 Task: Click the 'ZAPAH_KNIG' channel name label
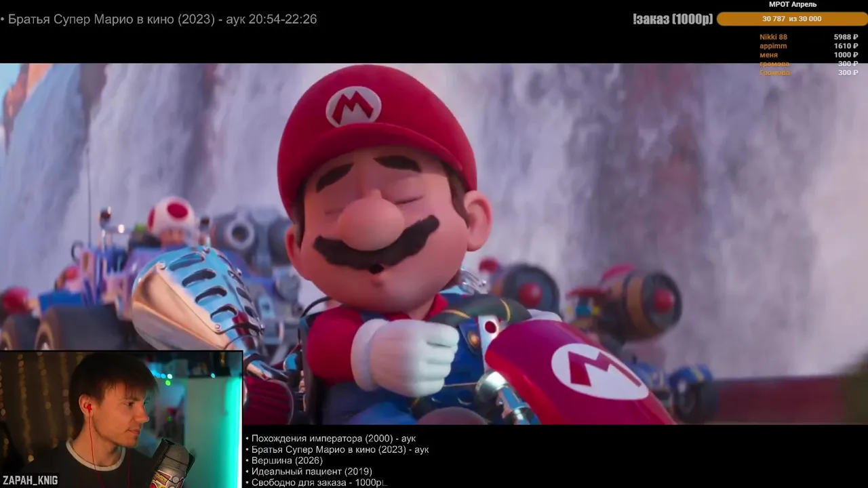coord(30,481)
